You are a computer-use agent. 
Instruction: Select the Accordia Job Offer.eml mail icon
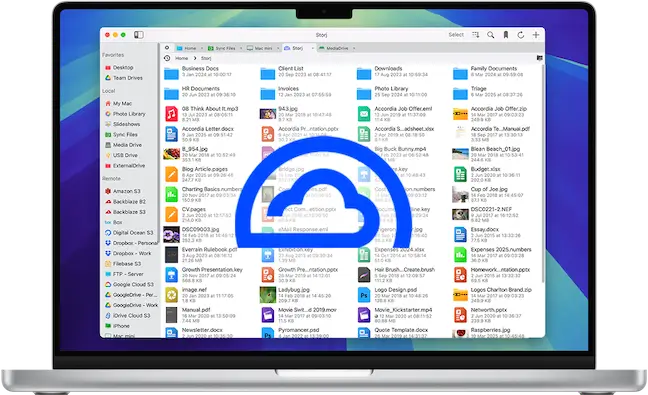pos(364,114)
